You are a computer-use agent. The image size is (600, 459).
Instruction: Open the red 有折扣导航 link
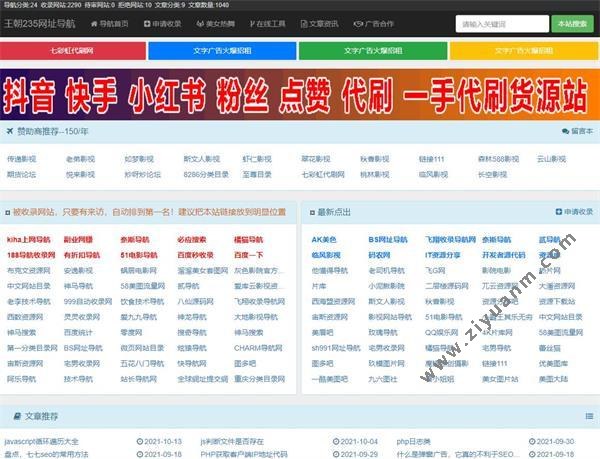[82, 255]
